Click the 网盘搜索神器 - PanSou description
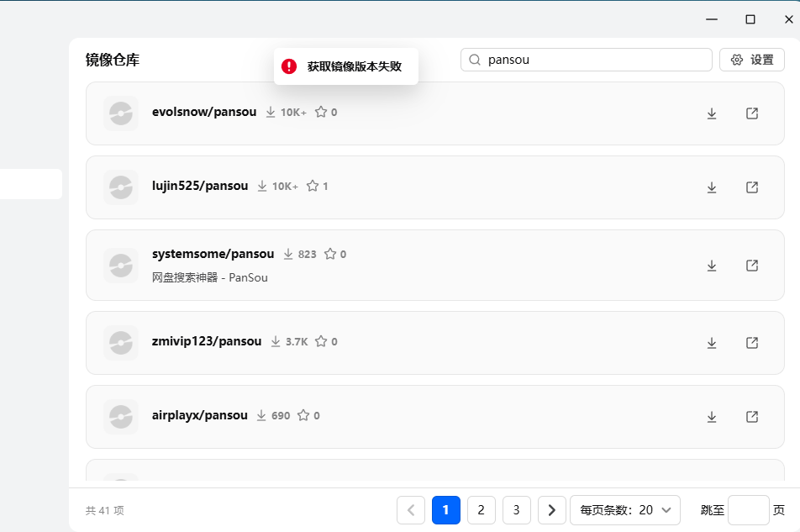 point(210,277)
